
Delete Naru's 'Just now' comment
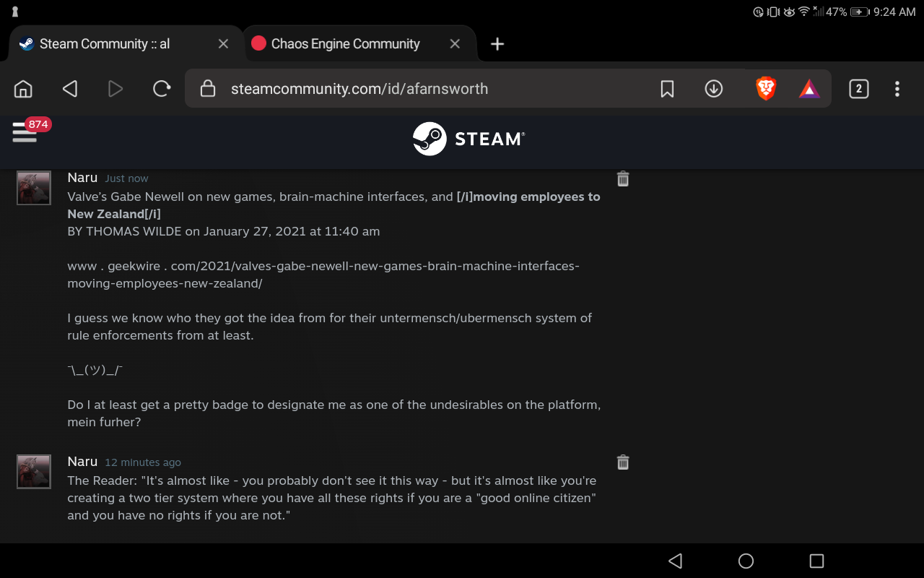click(623, 178)
